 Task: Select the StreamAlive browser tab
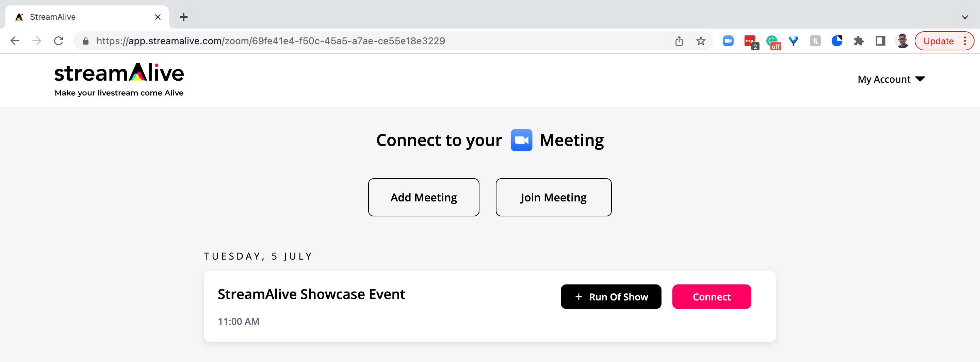(87, 17)
